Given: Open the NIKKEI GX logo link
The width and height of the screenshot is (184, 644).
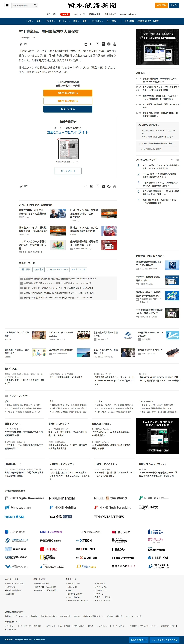Looking at the screenshot, I should pos(154,498).
